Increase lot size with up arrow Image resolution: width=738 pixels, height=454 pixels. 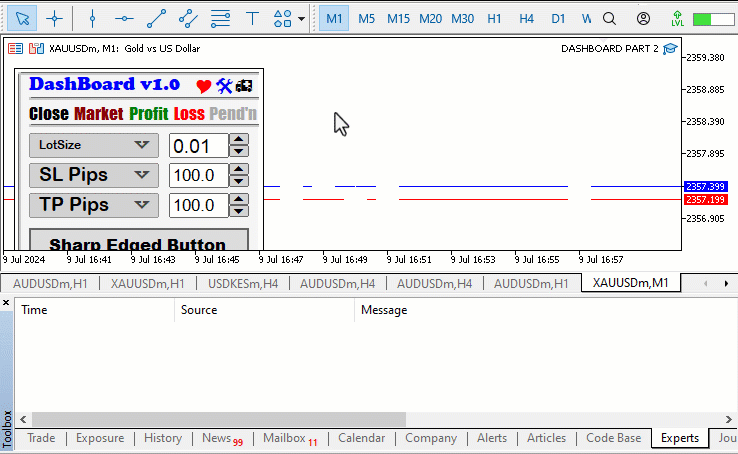[239, 140]
